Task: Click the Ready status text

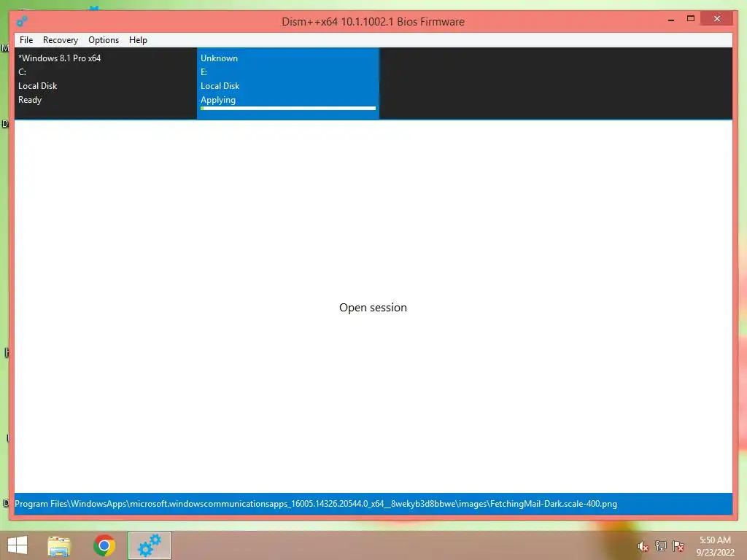Action: click(30, 100)
